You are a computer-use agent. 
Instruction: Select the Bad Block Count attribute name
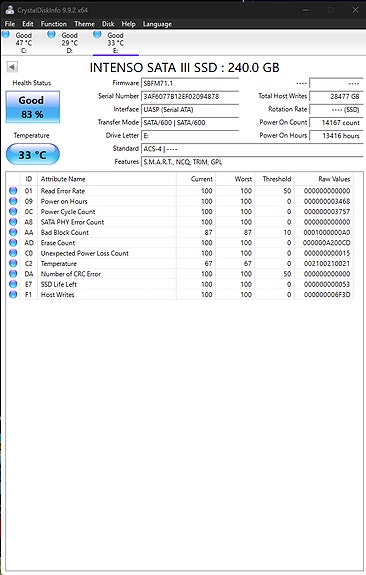pyautogui.click(x=65, y=232)
